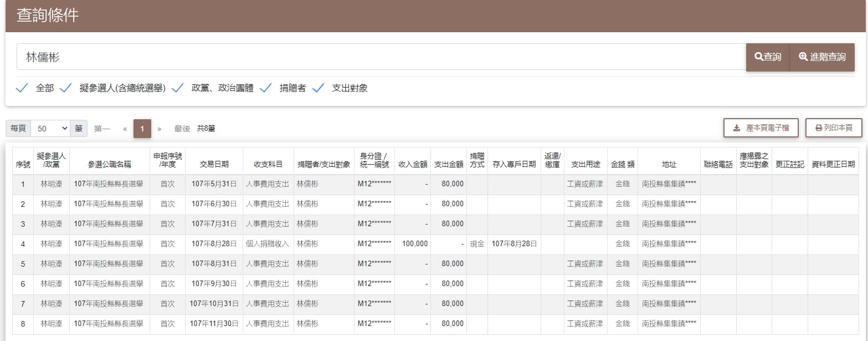Select the 107年10月31日 date cell

point(214,304)
